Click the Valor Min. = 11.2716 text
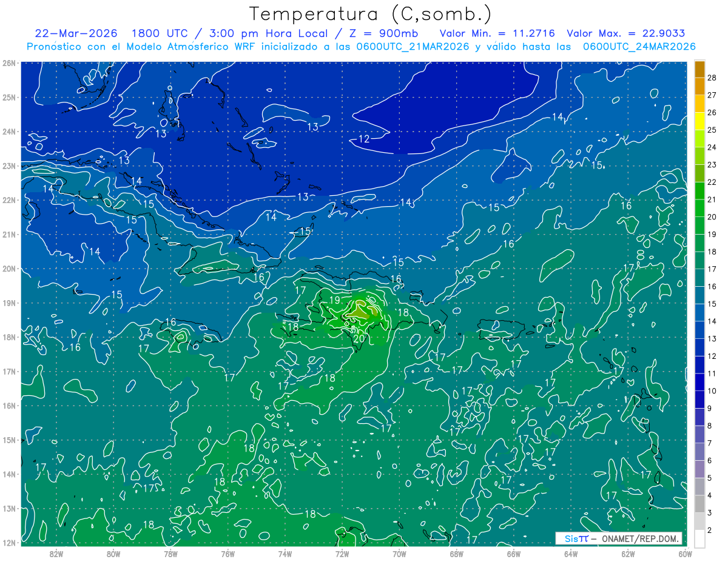Image resolution: width=728 pixels, height=562 pixels. [497, 33]
